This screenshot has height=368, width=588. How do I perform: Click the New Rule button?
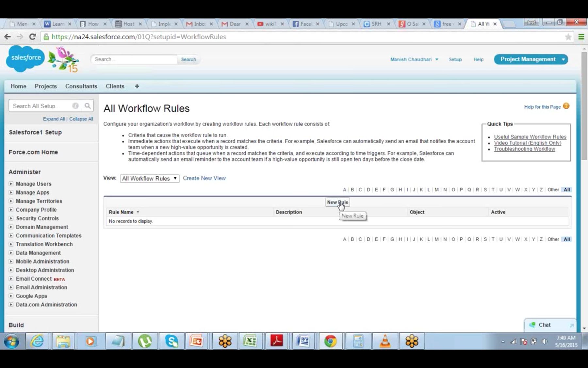[x=337, y=202]
